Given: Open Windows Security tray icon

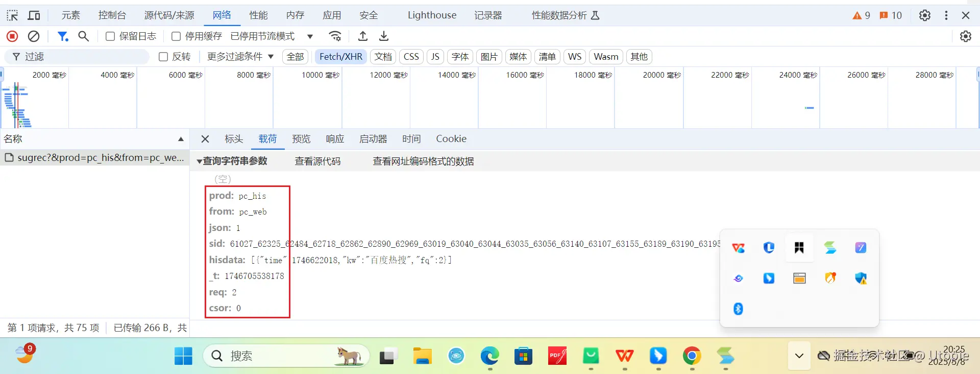Looking at the screenshot, I should pos(861,278).
